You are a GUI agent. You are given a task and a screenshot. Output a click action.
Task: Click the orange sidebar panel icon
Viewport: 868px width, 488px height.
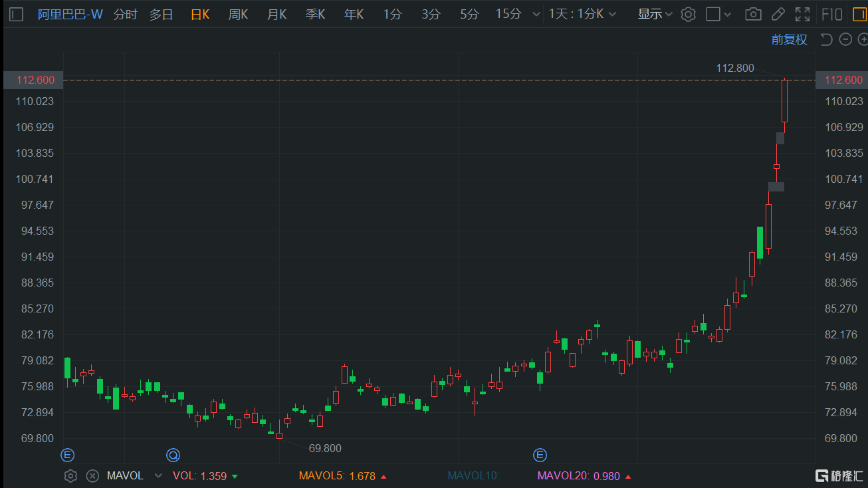click(x=860, y=14)
